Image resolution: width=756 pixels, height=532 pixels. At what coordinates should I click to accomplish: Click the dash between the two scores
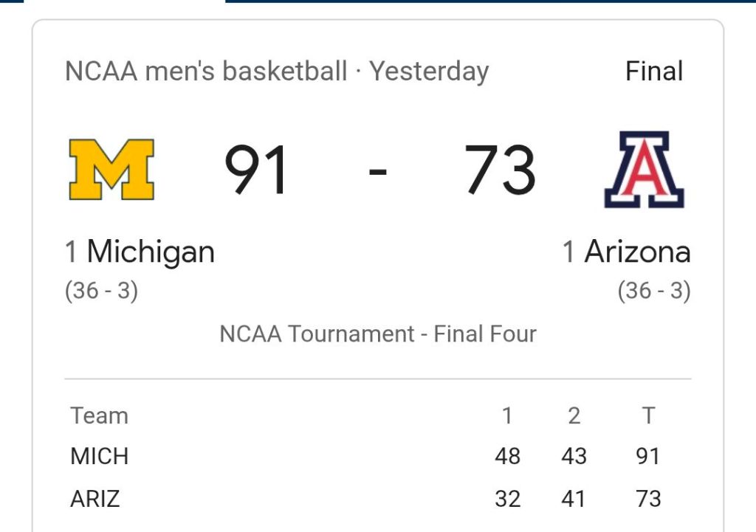point(377,172)
